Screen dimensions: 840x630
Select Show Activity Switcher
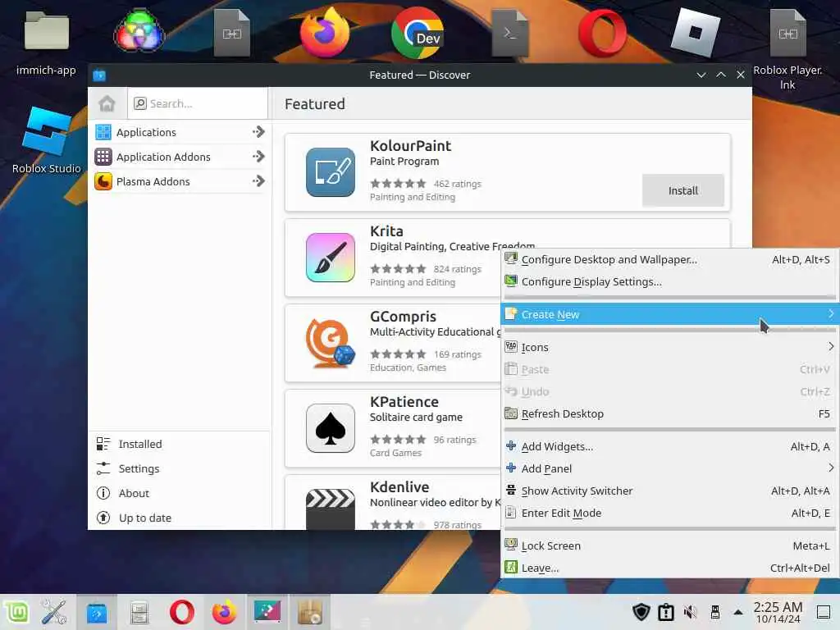[669, 491]
